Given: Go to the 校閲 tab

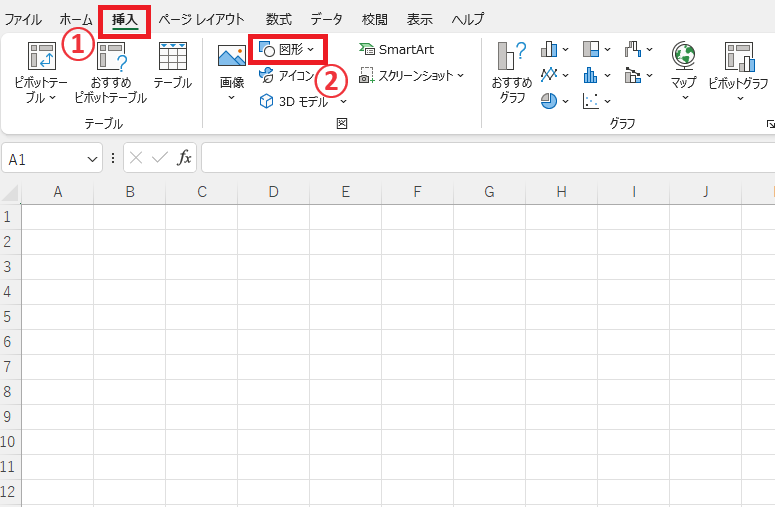Looking at the screenshot, I should (375, 19).
